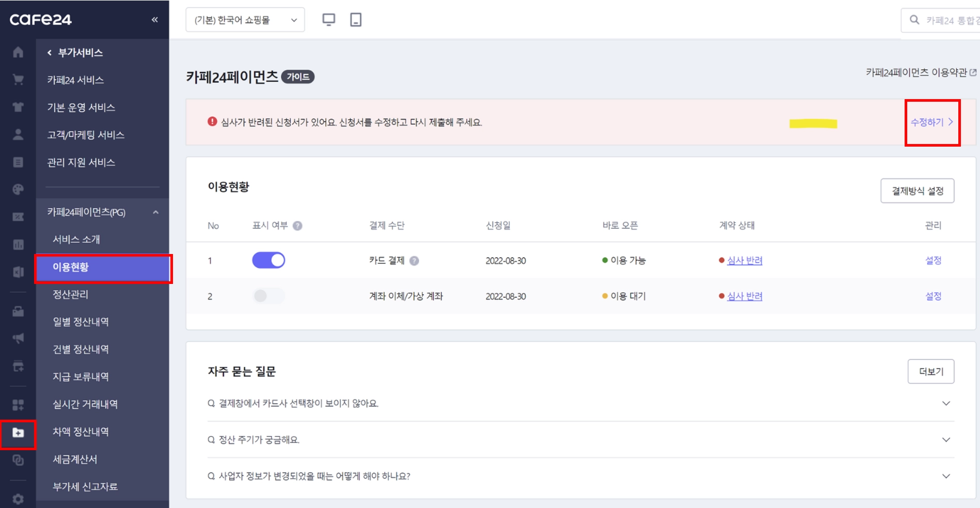Switch to mobile device preview icon

click(356, 20)
